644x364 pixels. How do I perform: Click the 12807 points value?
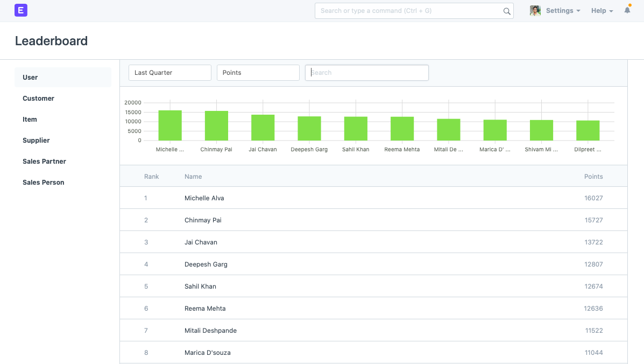click(x=594, y=264)
